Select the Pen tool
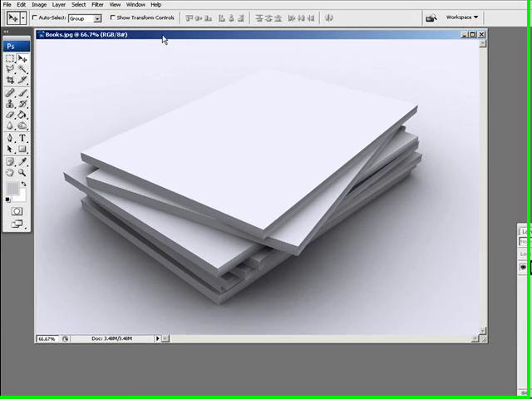 (x=10, y=138)
